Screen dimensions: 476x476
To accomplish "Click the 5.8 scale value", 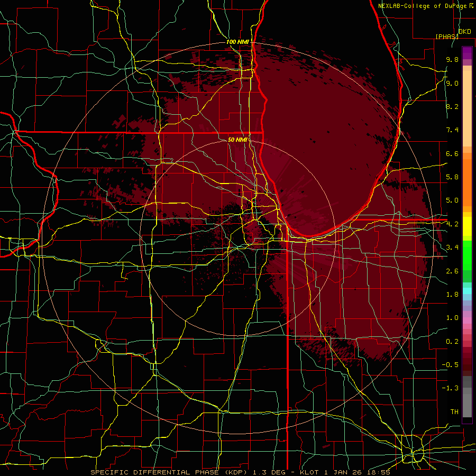I will click(452, 177).
